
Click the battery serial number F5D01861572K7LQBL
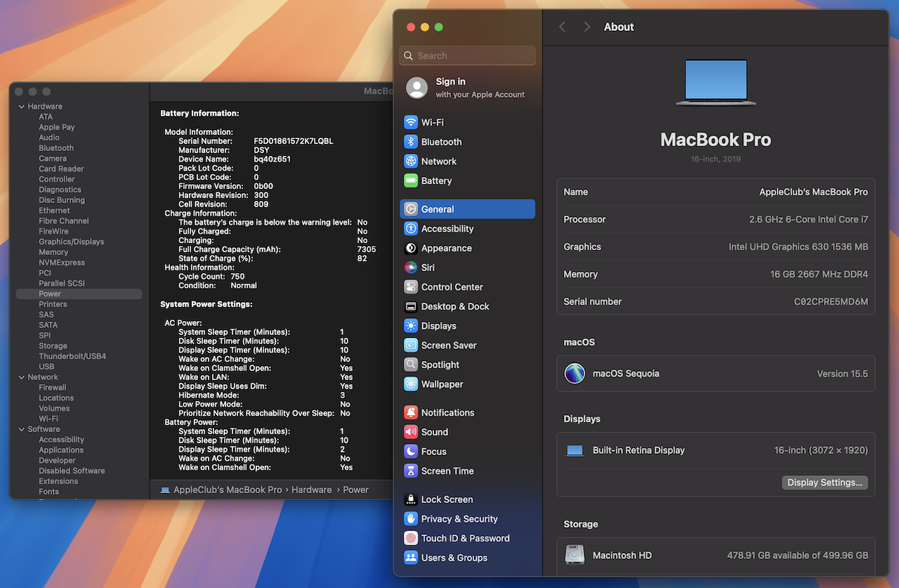[294, 141]
